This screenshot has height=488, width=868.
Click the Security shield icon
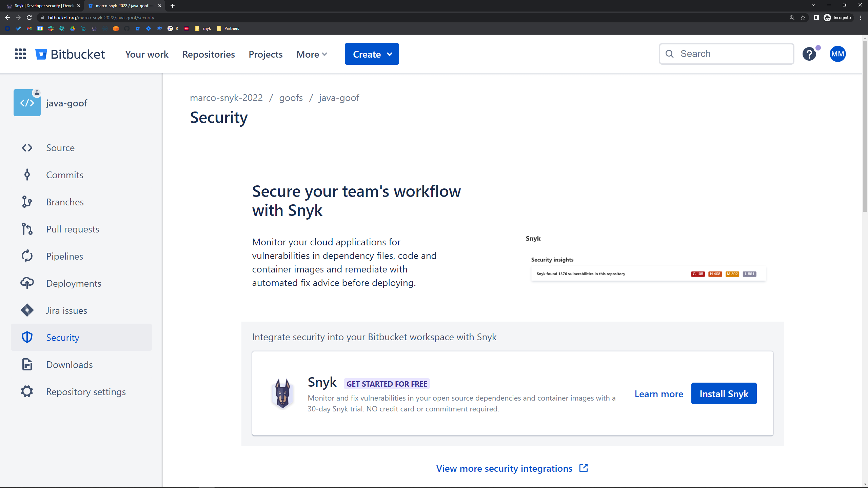coord(27,338)
